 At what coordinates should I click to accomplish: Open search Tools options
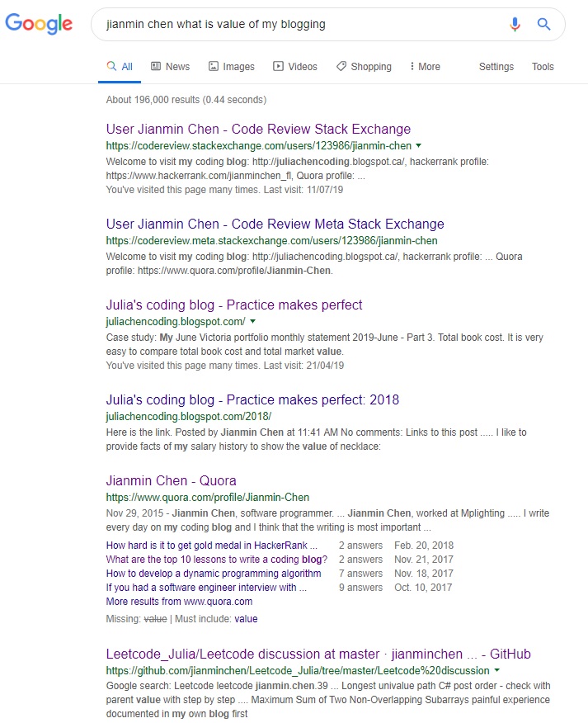click(x=543, y=66)
